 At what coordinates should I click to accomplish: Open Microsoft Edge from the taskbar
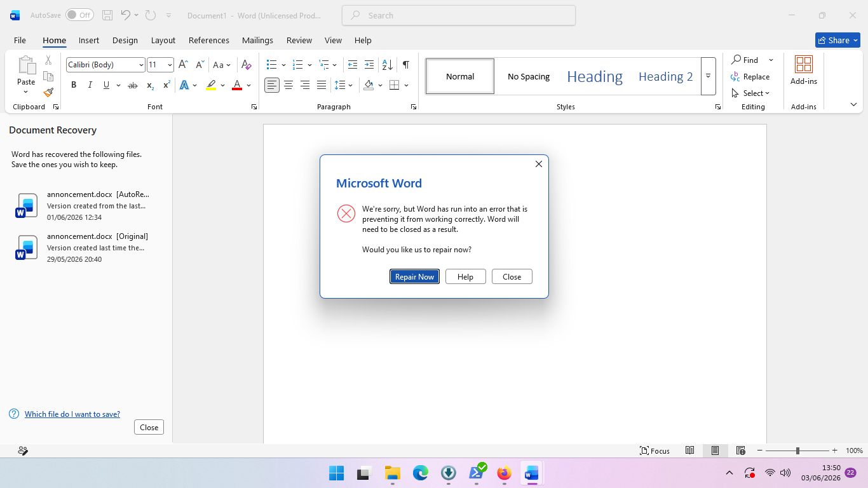click(x=421, y=473)
